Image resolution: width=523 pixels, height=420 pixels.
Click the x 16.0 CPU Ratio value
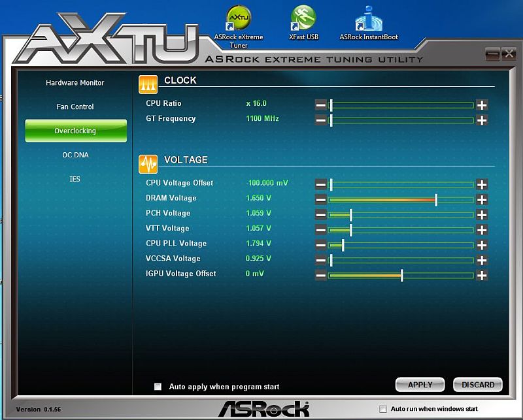click(256, 103)
